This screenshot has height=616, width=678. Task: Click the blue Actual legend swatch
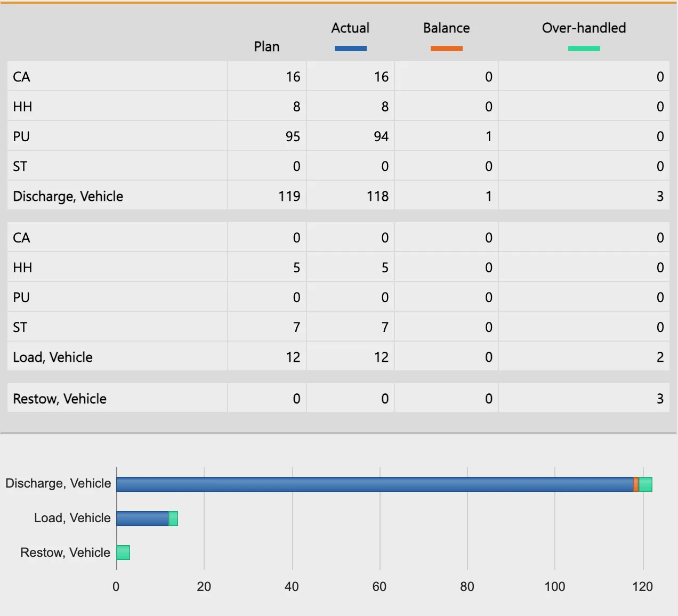(x=351, y=48)
